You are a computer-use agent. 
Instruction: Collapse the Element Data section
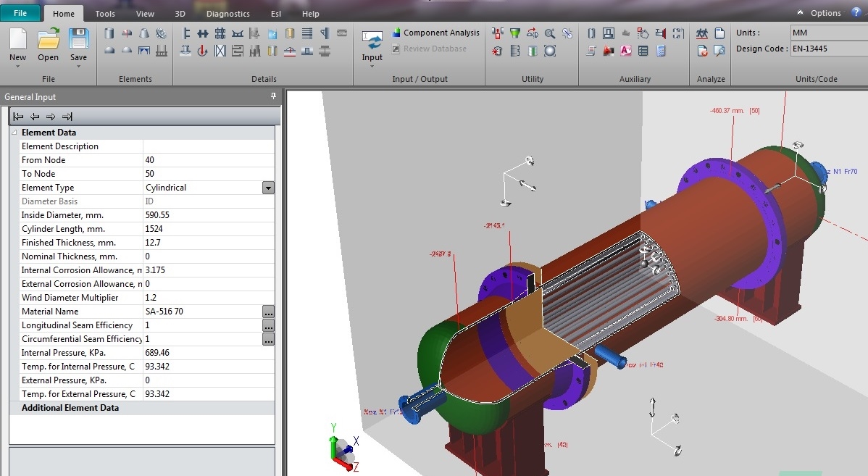(x=14, y=133)
